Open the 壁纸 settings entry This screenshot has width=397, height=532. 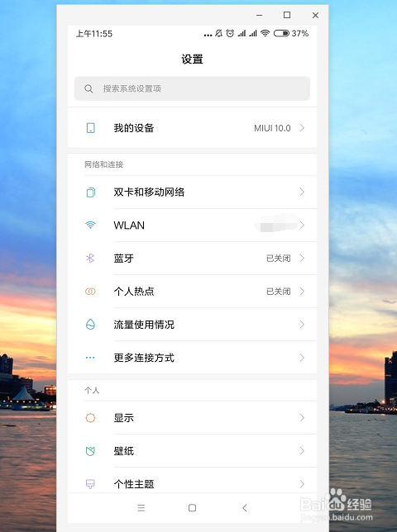[x=192, y=451]
